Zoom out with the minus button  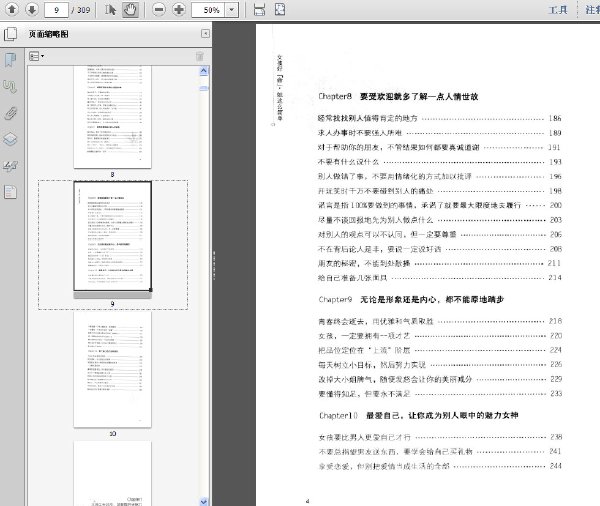[159, 10]
